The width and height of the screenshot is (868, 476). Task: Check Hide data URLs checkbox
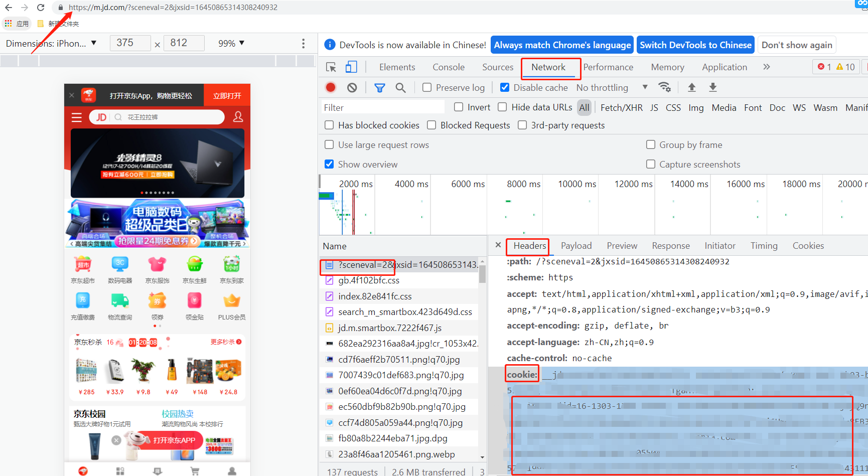(x=502, y=107)
